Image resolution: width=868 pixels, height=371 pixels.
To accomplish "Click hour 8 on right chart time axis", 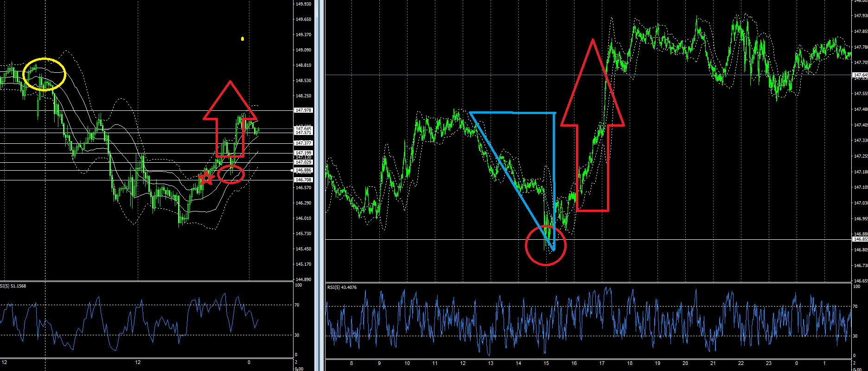I will [351, 364].
